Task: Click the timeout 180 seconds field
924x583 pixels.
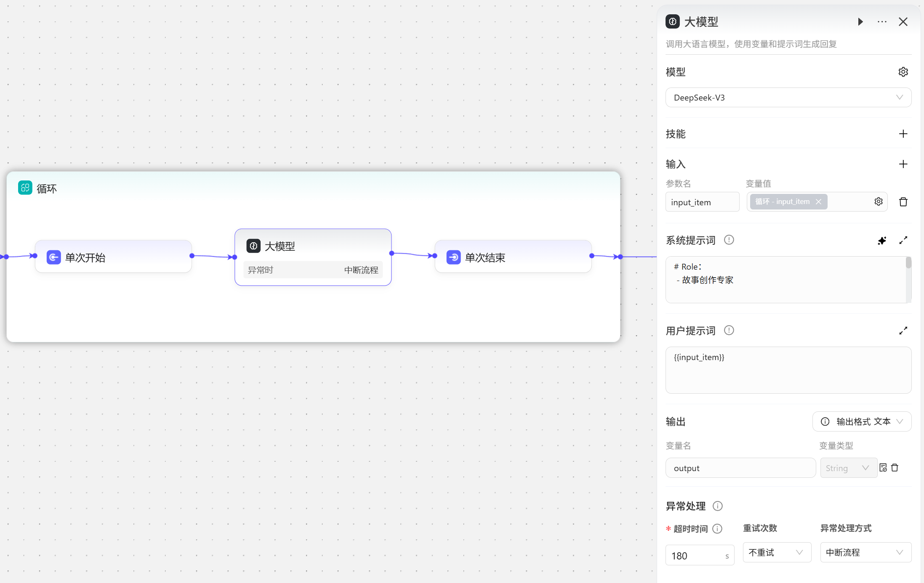Action: pyautogui.click(x=695, y=556)
